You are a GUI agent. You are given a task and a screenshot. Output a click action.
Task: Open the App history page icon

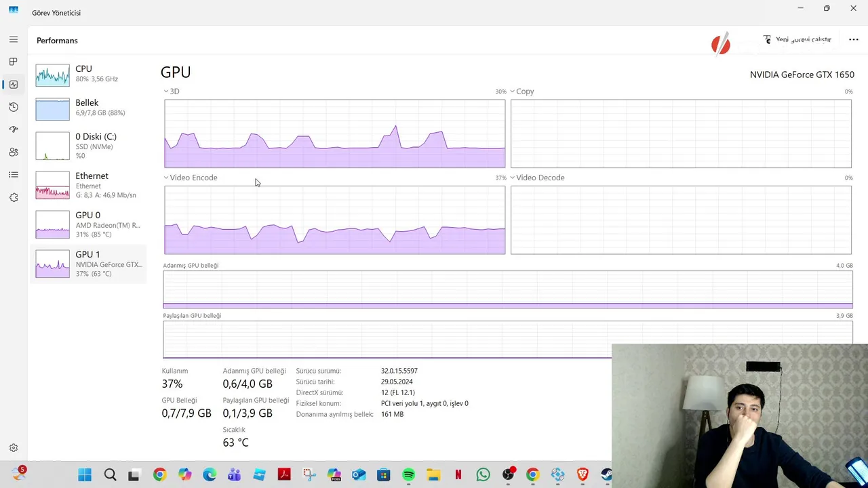[x=14, y=107]
